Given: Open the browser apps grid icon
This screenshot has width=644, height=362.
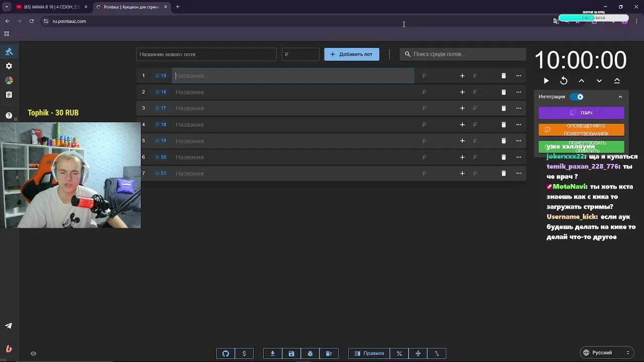Looking at the screenshot, I should pos(7,34).
